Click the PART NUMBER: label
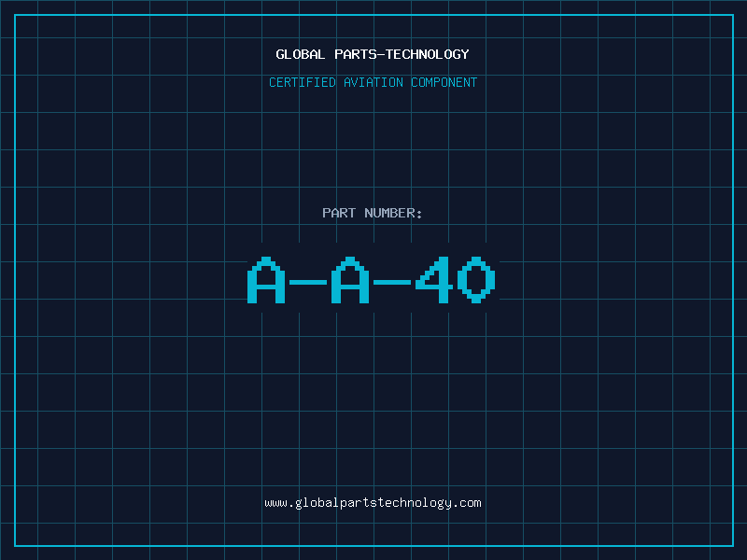Image resolution: width=747 pixels, height=560 pixels. click(x=372, y=213)
